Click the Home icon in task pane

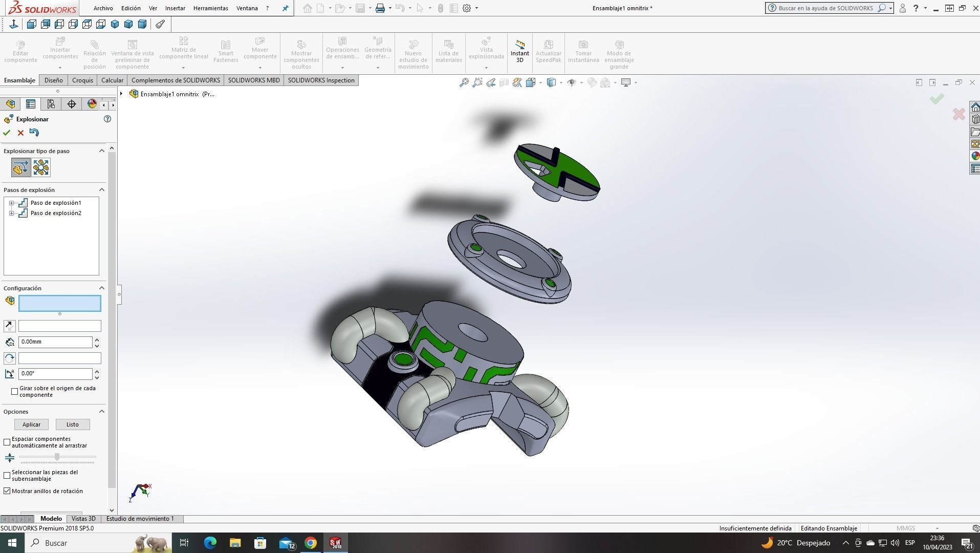[975, 107]
